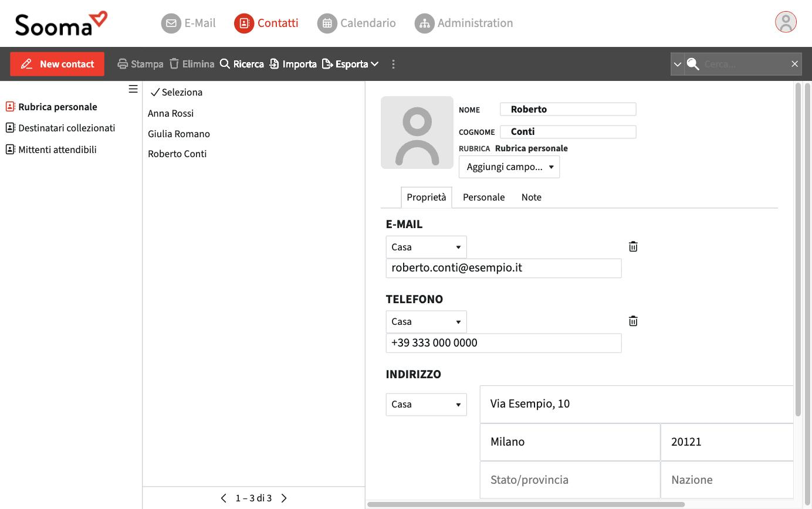Go to Contatti section
Screen dimensions: 812x509
pos(266,23)
